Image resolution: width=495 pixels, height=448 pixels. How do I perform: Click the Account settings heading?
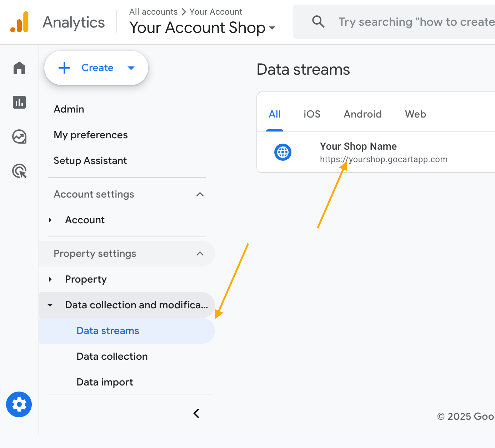click(94, 194)
